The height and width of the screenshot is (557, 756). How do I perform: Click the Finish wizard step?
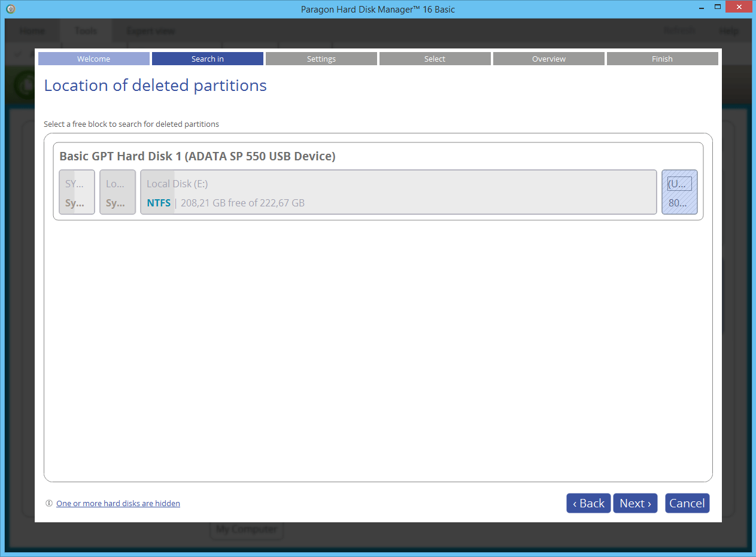(x=663, y=59)
